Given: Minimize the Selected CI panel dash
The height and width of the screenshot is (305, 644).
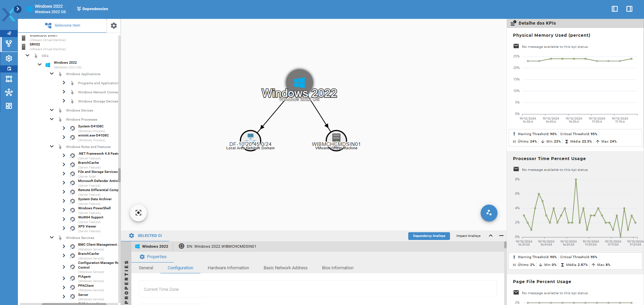Looking at the screenshot, I should 501,236.
